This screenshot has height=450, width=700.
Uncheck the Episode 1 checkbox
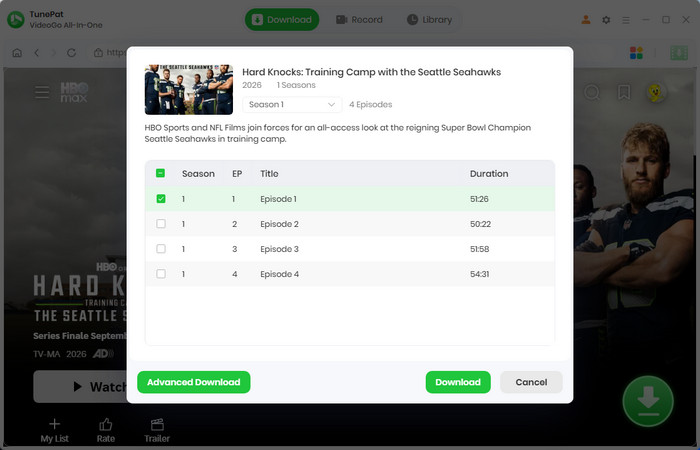(x=161, y=199)
